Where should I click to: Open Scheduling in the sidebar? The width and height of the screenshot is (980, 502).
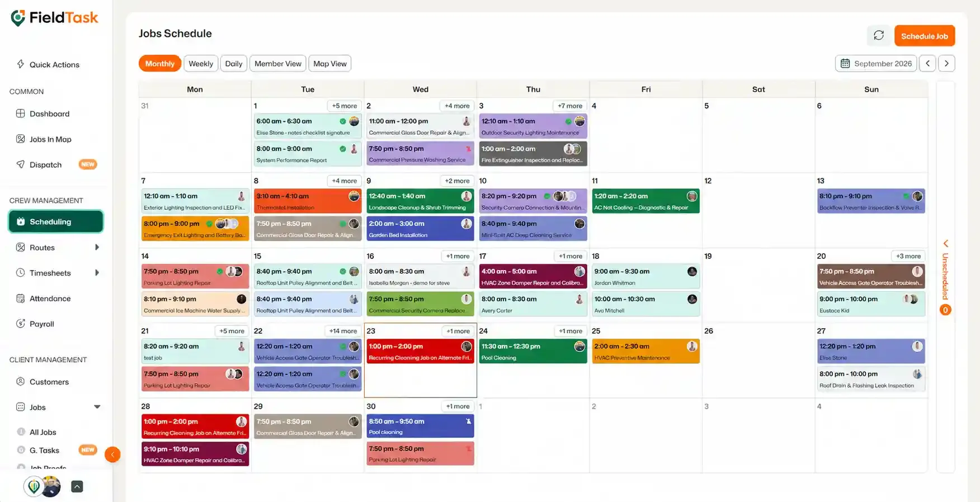click(56, 222)
